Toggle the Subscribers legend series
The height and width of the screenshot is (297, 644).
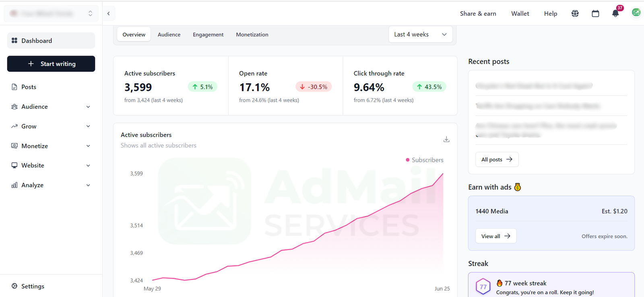click(424, 160)
